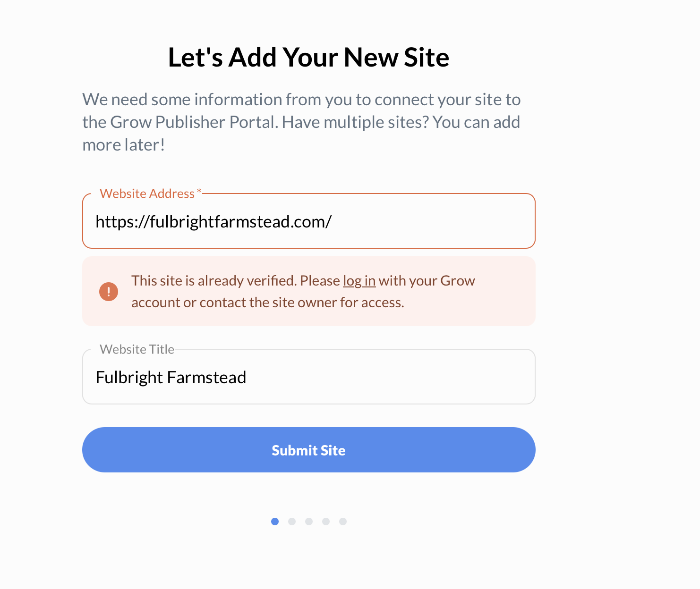Click the first blue step indicator dot

275,522
